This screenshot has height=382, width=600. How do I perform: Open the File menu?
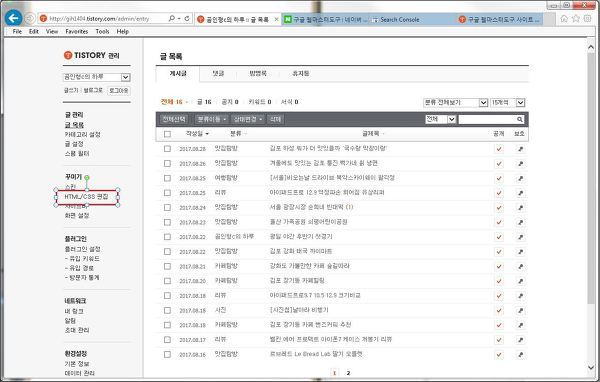17,31
